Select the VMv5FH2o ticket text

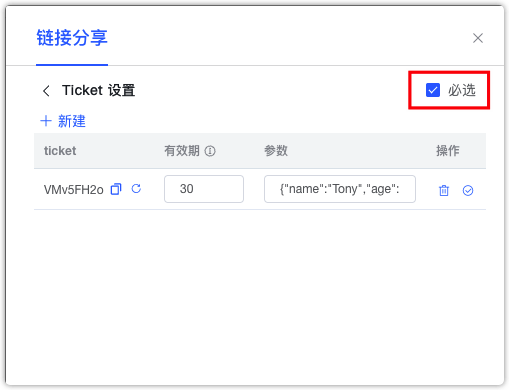74,190
